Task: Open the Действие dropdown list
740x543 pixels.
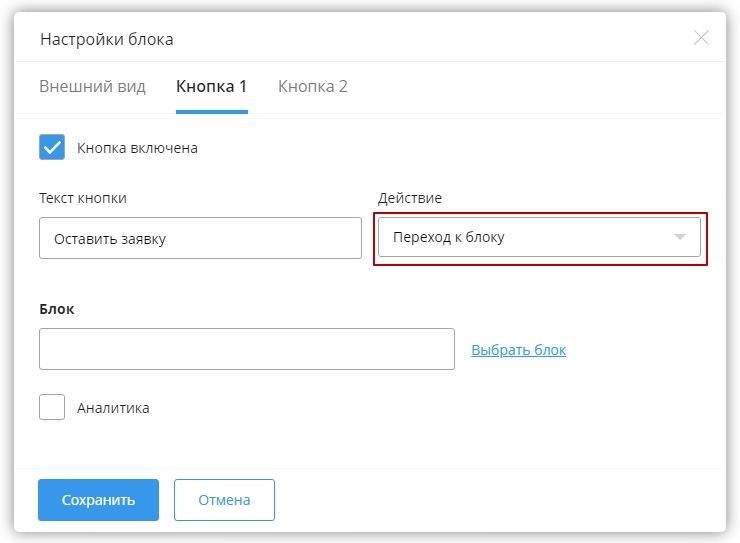Action: tap(539, 238)
